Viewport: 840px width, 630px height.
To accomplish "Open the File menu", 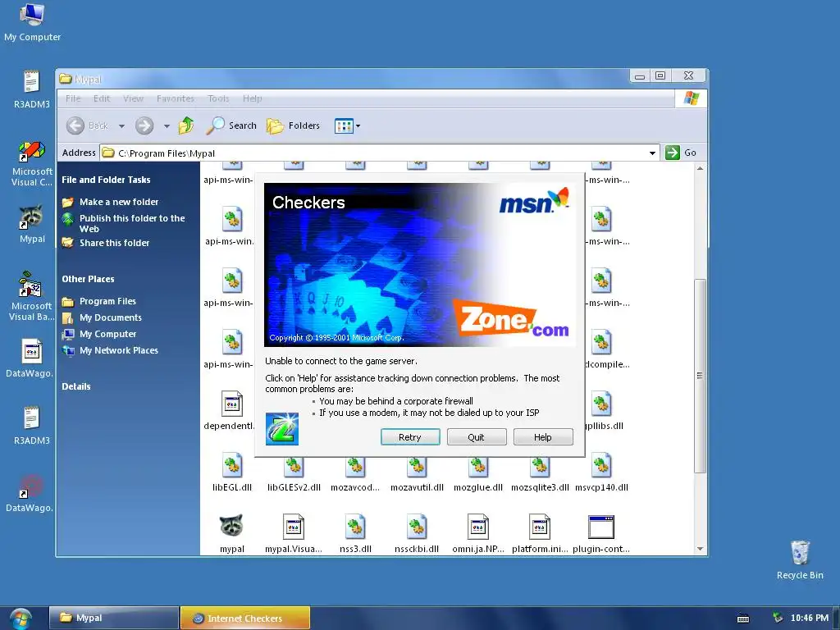I will [73, 98].
